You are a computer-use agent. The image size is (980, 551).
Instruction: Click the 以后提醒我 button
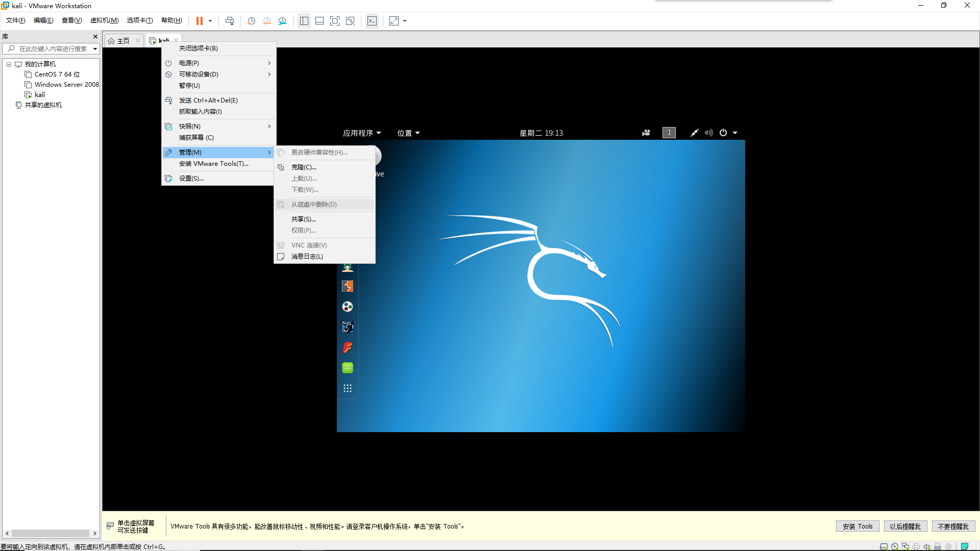coord(905,527)
